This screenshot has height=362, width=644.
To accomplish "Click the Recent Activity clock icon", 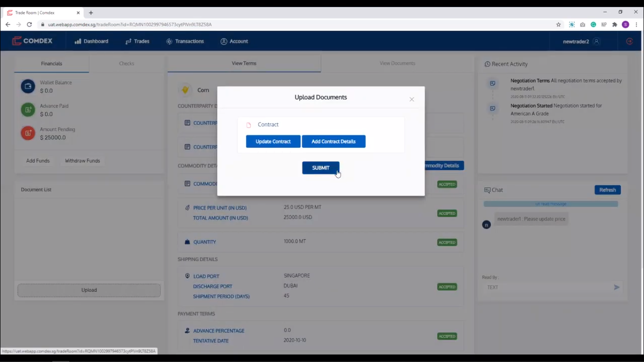I will coord(487,64).
